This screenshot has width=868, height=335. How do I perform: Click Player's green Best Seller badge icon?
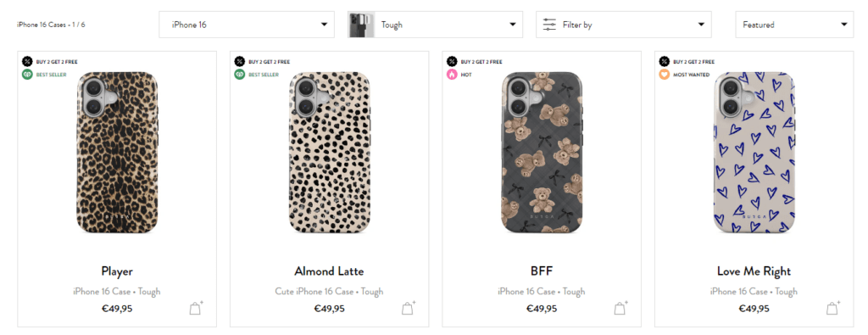pyautogui.click(x=27, y=74)
